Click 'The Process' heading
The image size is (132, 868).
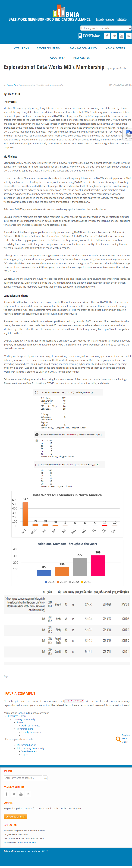click(10, 101)
